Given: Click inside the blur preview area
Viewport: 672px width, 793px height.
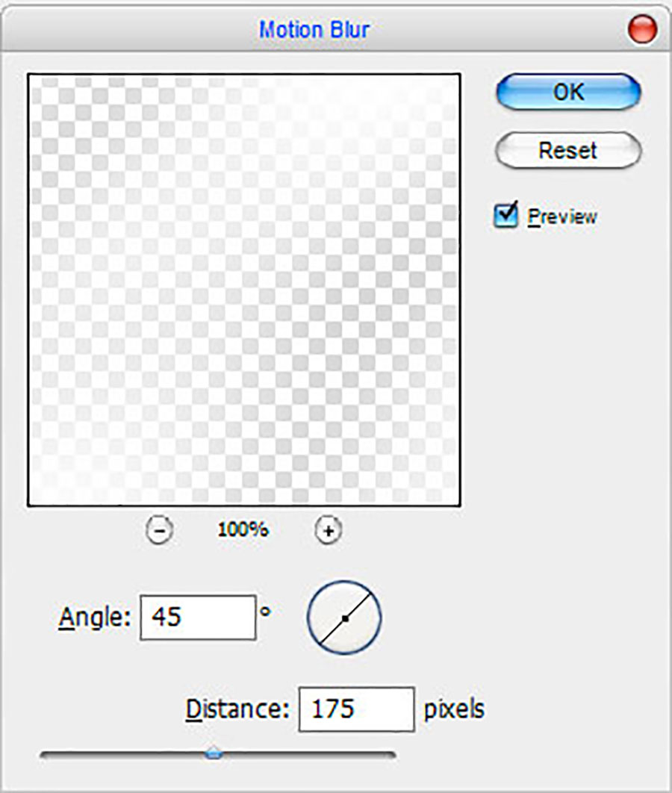Looking at the screenshot, I should click(243, 290).
